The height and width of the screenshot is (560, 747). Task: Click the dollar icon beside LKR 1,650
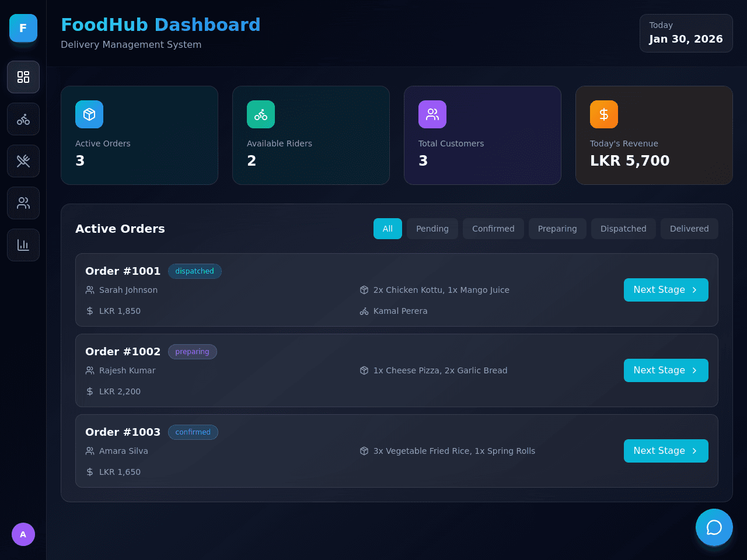point(90,472)
